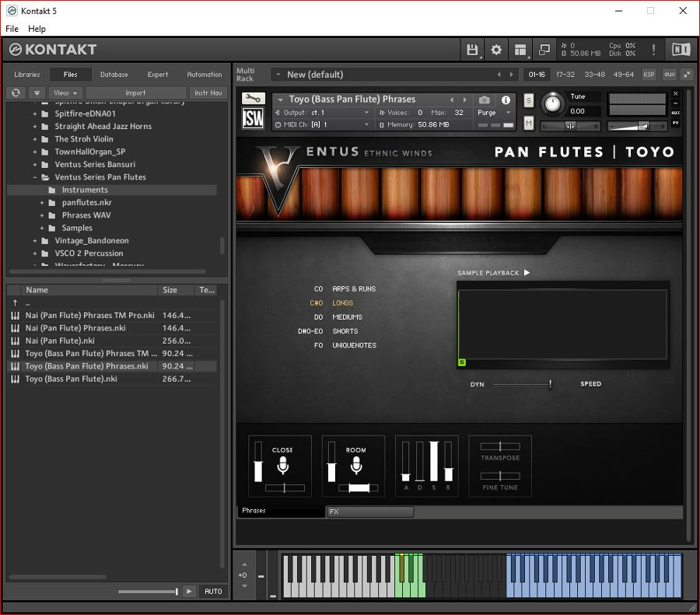Switch to the Database tab
Viewport: 700px width, 615px height.
coord(114,75)
